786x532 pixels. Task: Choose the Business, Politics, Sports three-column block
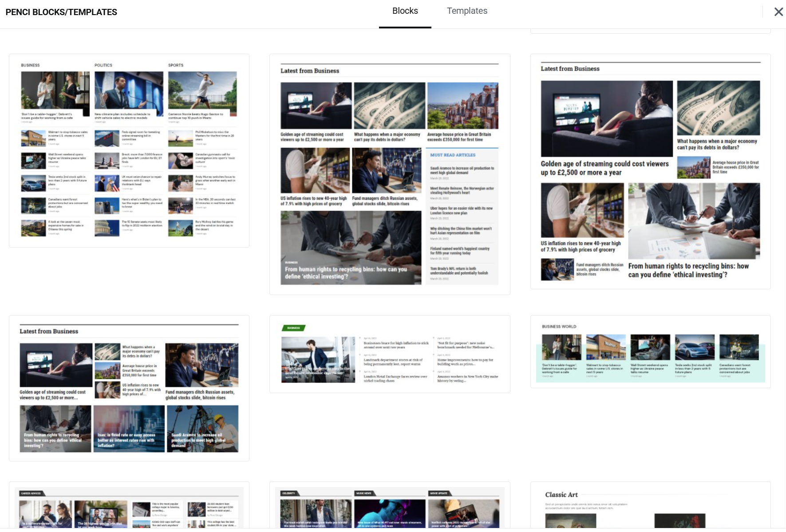(x=129, y=150)
